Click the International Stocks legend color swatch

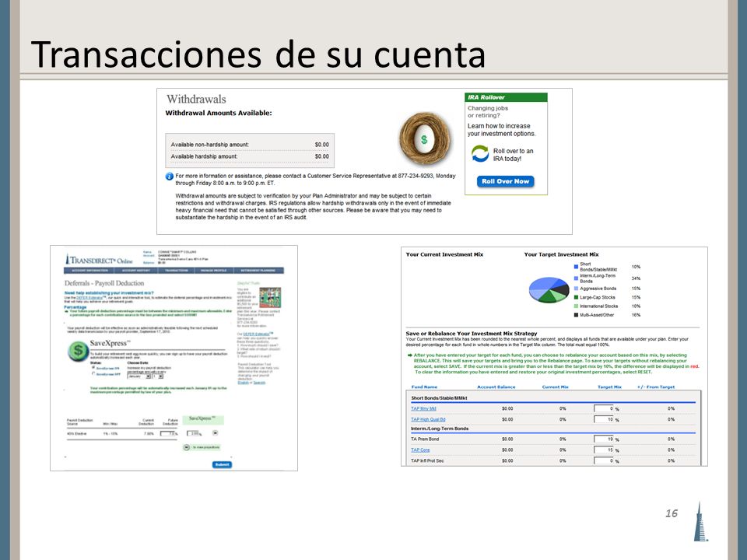tap(576, 306)
